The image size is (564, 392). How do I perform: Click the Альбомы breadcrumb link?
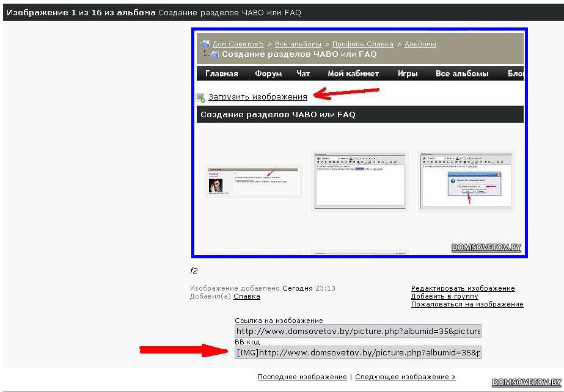(x=420, y=44)
